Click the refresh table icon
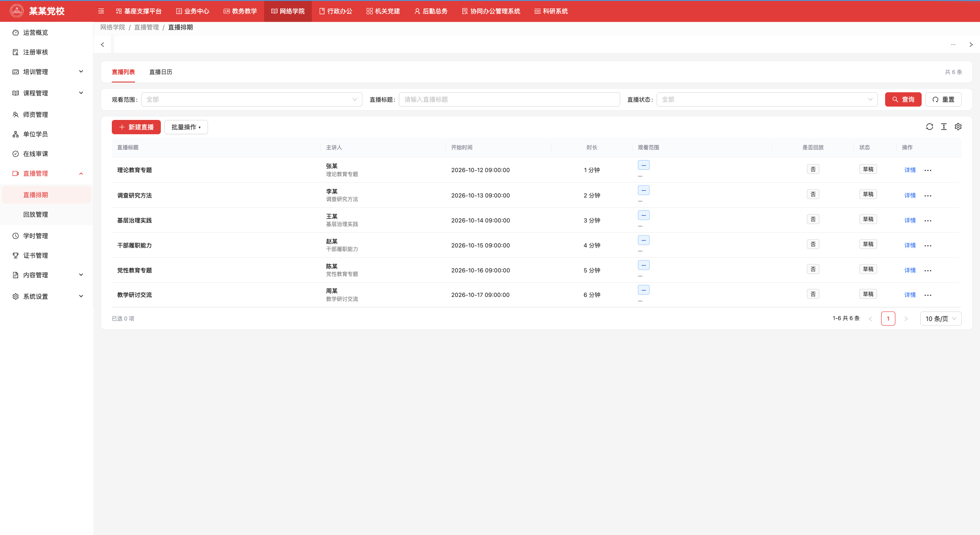 click(x=930, y=127)
